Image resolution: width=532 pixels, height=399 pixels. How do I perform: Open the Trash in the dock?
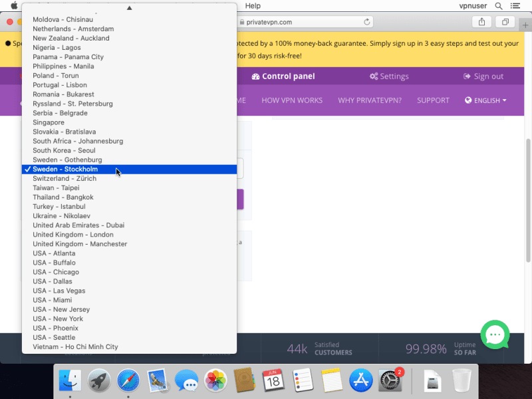(462, 381)
